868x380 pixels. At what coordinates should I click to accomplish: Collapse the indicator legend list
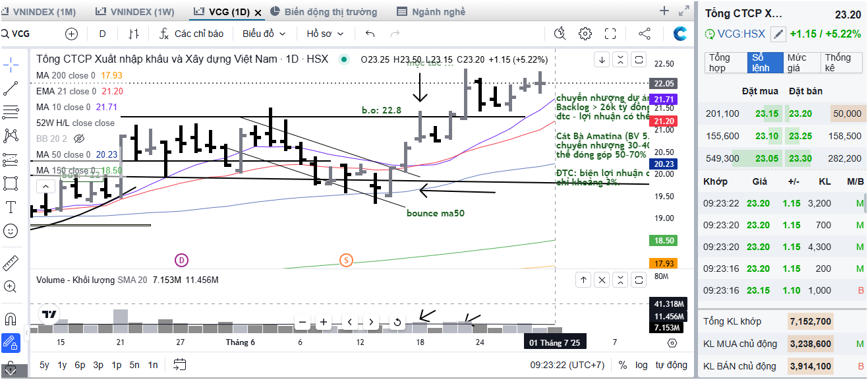tap(45, 187)
